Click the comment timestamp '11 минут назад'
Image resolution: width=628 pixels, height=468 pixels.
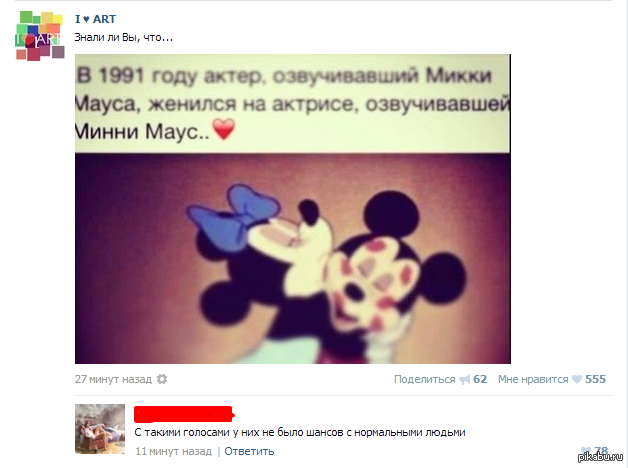point(173,451)
